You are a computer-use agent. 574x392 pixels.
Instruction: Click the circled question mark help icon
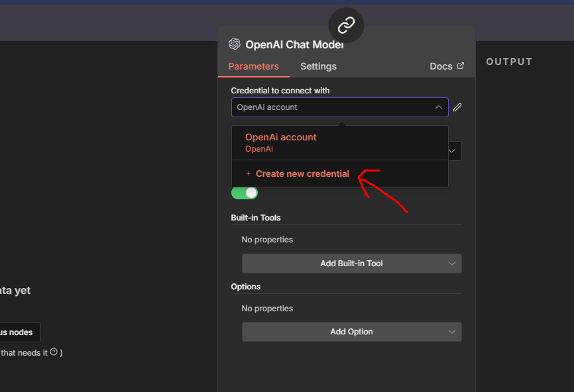tap(52, 352)
